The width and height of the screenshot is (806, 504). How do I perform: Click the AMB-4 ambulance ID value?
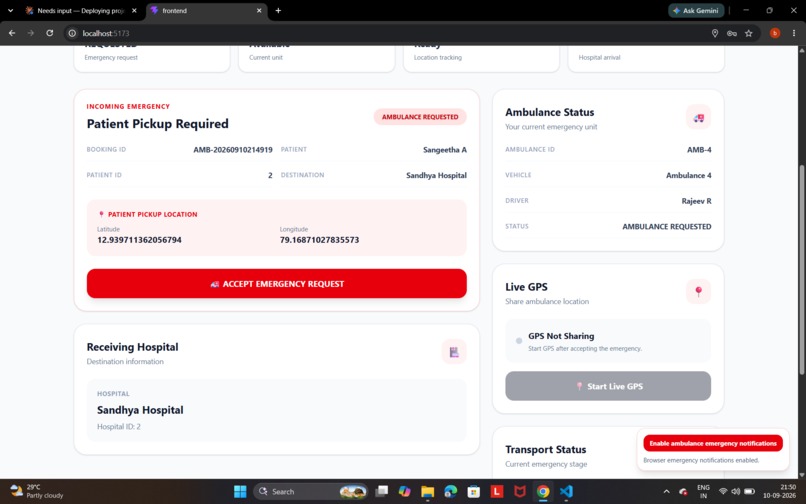[699, 150]
